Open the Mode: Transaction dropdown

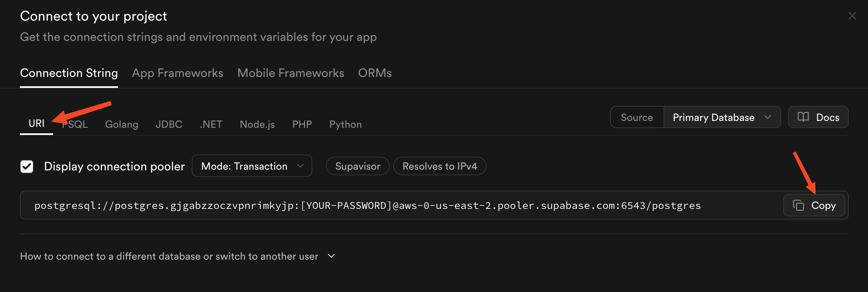(x=251, y=166)
